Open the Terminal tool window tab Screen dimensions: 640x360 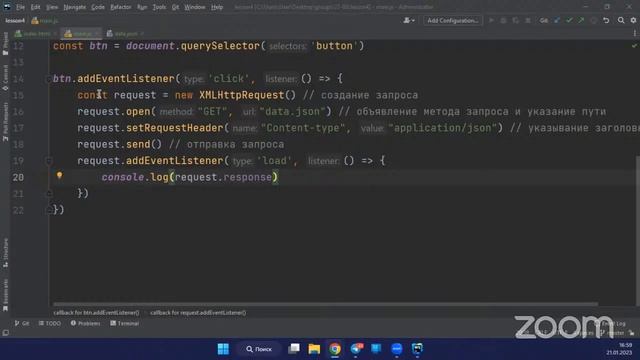pos(124,323)
